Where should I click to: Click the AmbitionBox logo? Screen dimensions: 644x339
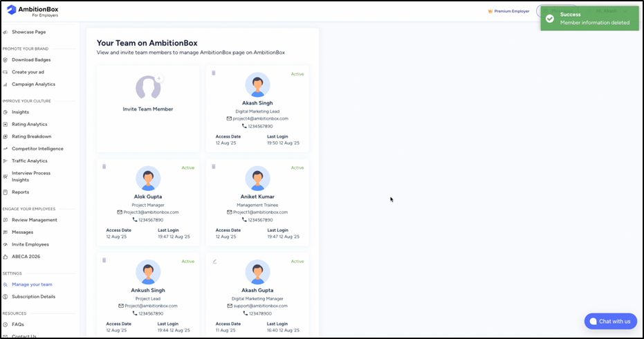coord(34,11)
